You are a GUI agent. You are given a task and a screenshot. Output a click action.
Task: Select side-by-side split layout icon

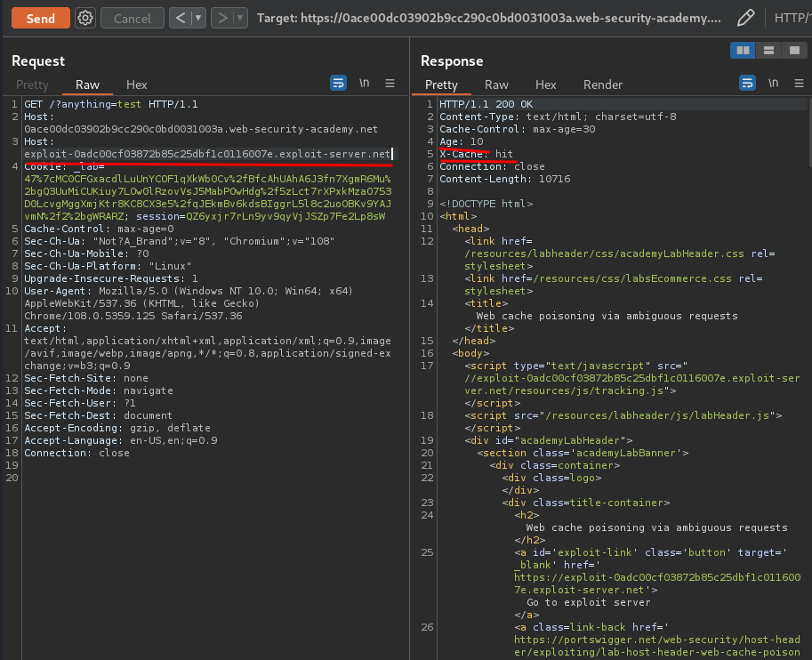point(743,50)
